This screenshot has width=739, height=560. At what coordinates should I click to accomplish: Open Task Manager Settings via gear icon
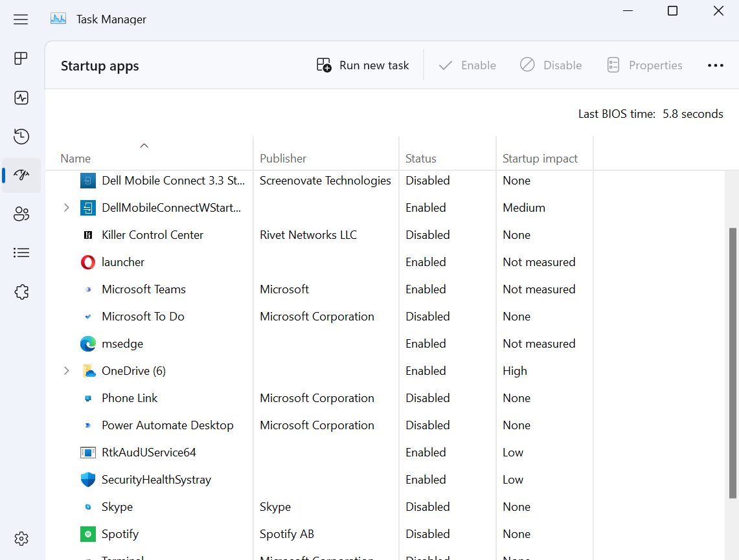pos(21,538)
